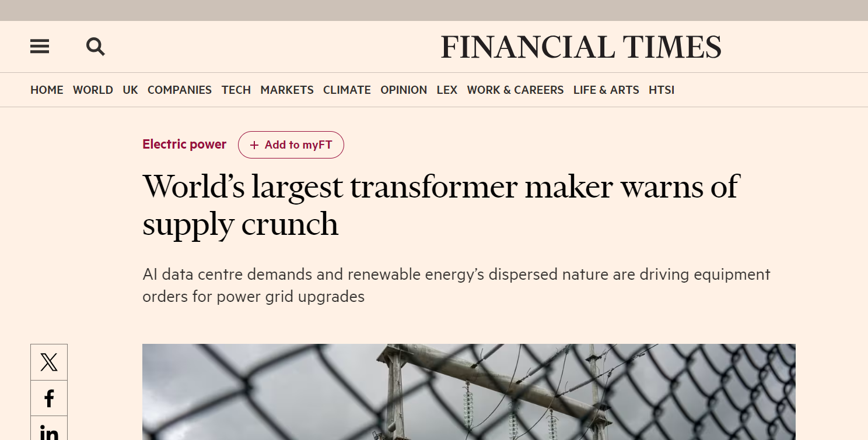Click Add to myFT button

pos(291,145)
